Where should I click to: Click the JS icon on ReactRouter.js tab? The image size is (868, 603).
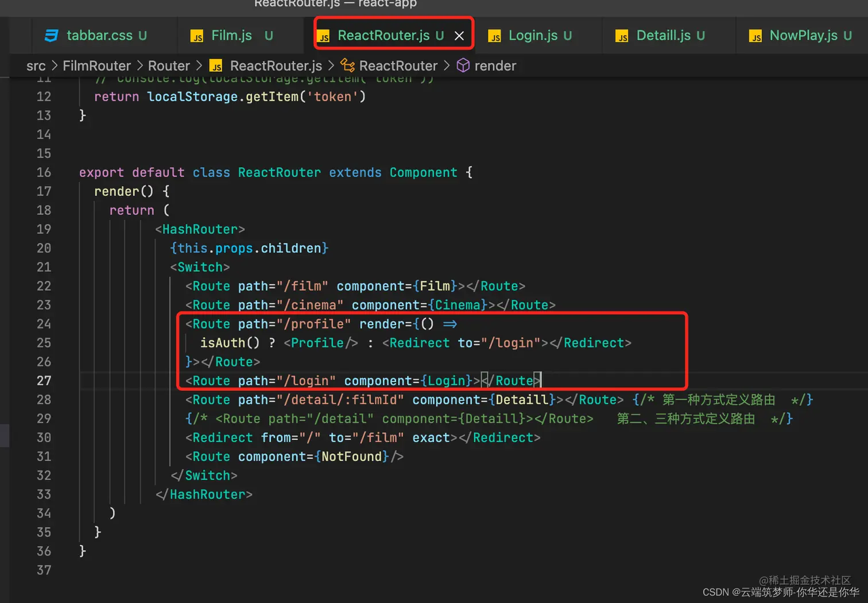tap(323, 36)
